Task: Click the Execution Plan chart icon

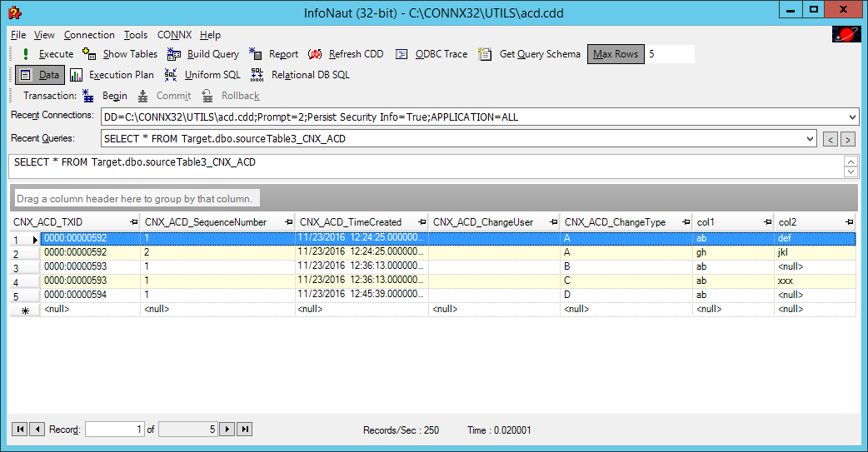Action: (x=77, y=75)
